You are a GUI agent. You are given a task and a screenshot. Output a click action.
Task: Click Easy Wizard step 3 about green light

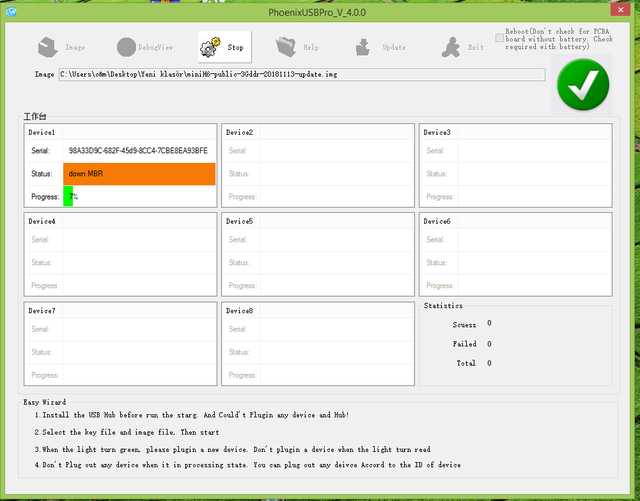pyautogui.click(x=232, y=449)
